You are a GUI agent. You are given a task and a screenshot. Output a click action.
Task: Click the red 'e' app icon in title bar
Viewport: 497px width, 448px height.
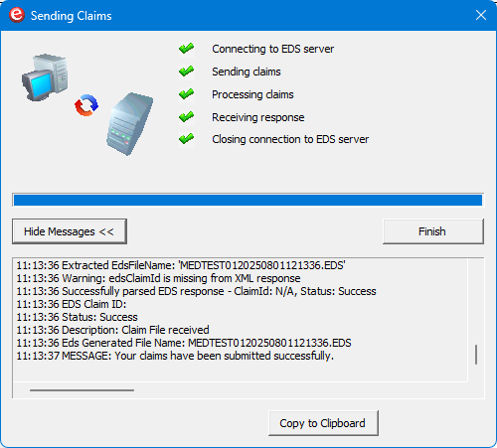pyautogui.click(x=17, y=15)
